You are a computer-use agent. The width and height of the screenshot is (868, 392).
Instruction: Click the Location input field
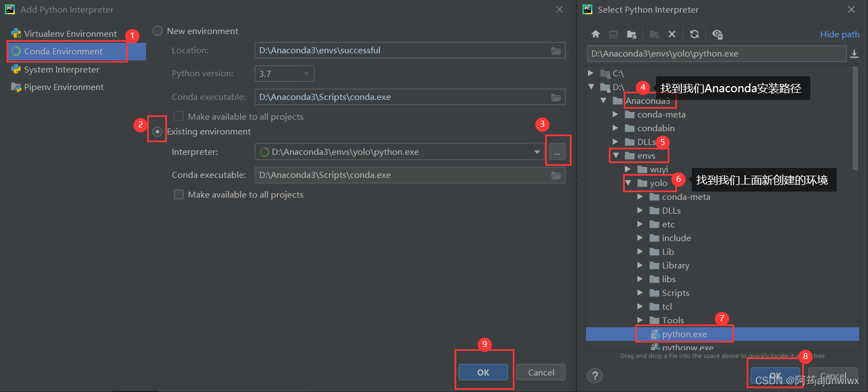pos(410,51)
